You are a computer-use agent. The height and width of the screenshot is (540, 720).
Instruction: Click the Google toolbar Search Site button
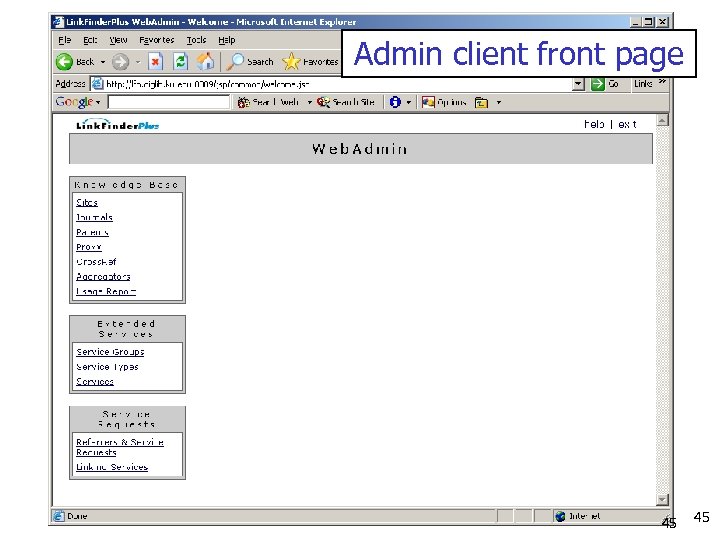point(346,102)
